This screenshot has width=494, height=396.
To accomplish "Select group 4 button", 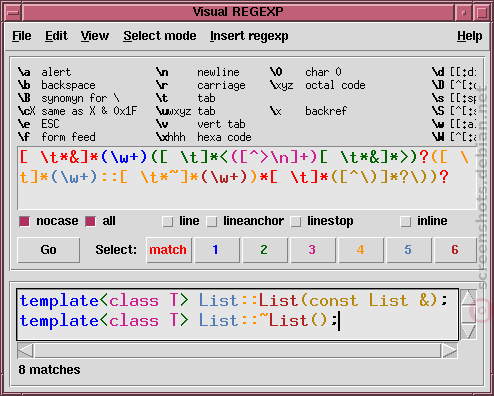I will [361, 250].
